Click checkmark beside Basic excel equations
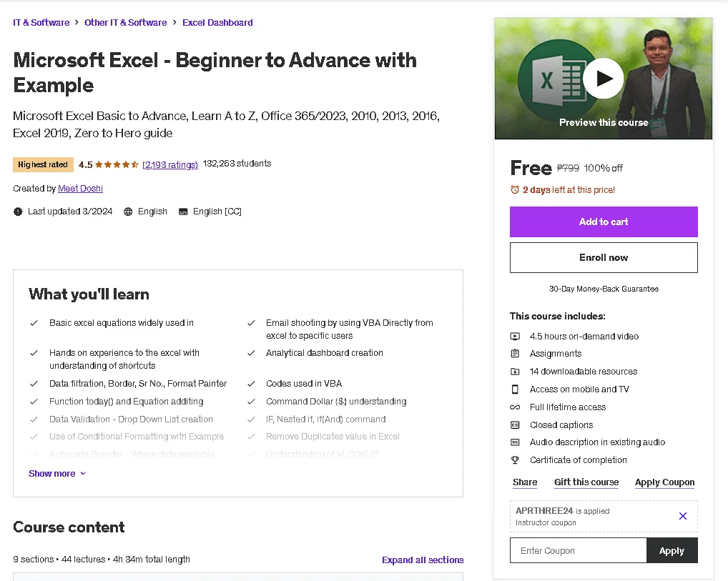This screenshot has height=581, width=728. click(34, 323)
